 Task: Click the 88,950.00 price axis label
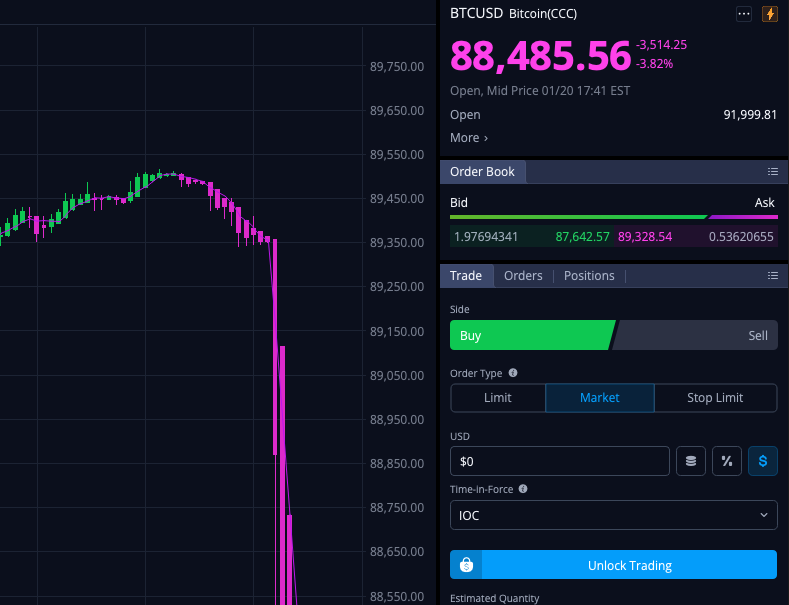click(x=397, y=419)
